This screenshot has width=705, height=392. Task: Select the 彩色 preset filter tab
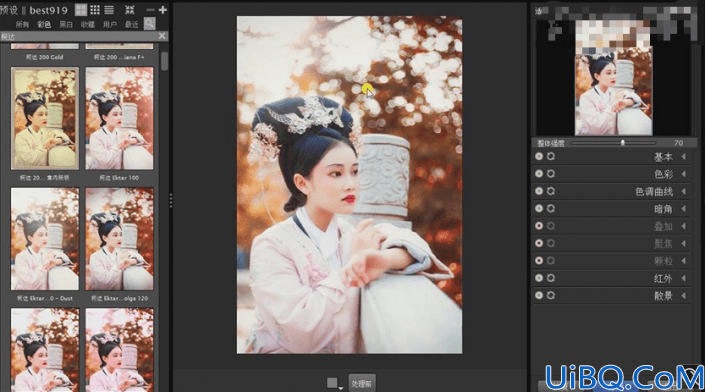pos(44,24)
